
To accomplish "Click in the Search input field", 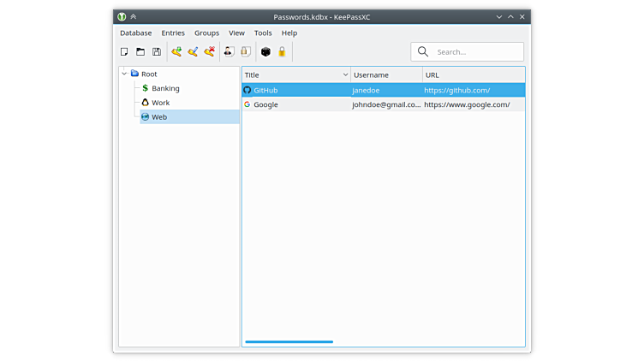I will point(475,52).
